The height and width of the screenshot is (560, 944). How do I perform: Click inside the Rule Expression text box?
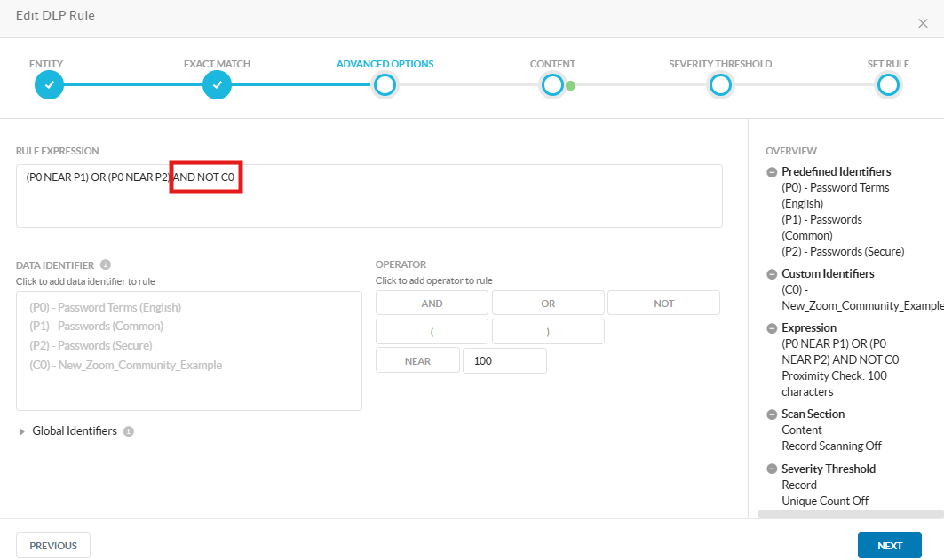coord(369,196)
